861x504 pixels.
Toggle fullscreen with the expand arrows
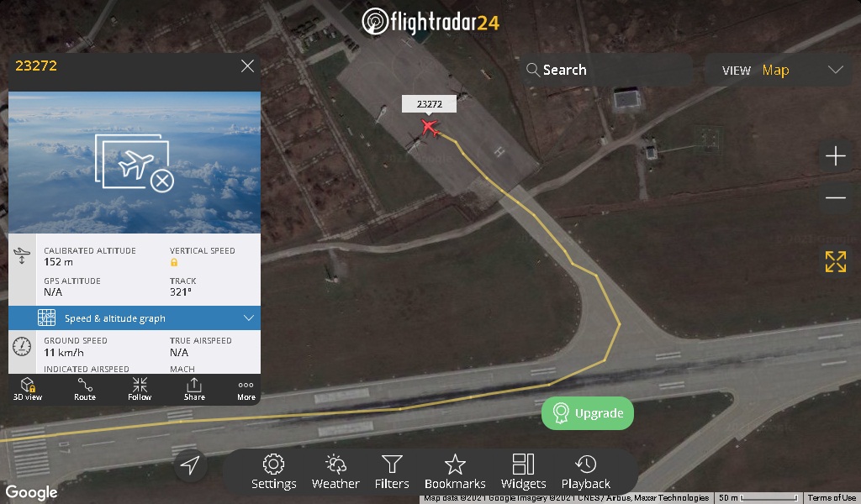835,261
